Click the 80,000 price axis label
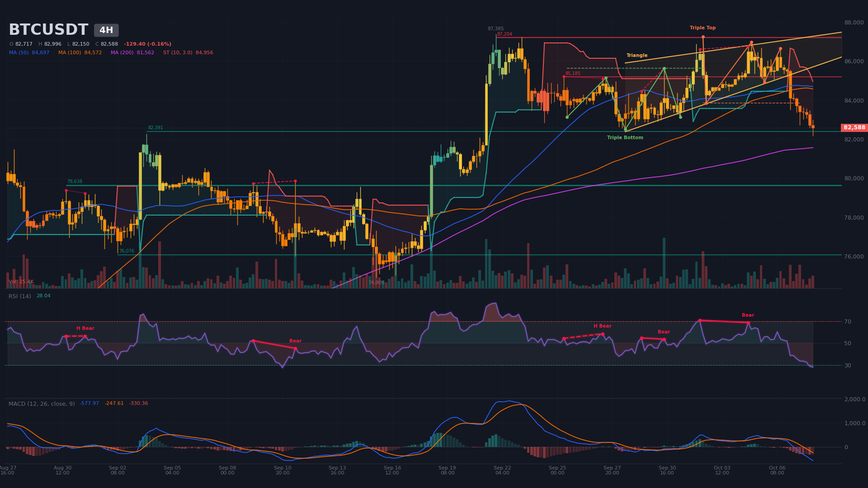Image resolution: width=868 pixels, height=488 pixels. tap(854, 178)
